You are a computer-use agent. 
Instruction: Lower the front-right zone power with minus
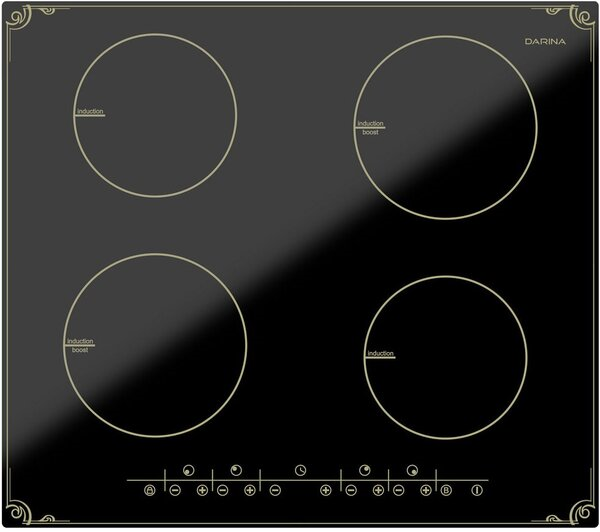pyautogui.click(x=399, y=490)
